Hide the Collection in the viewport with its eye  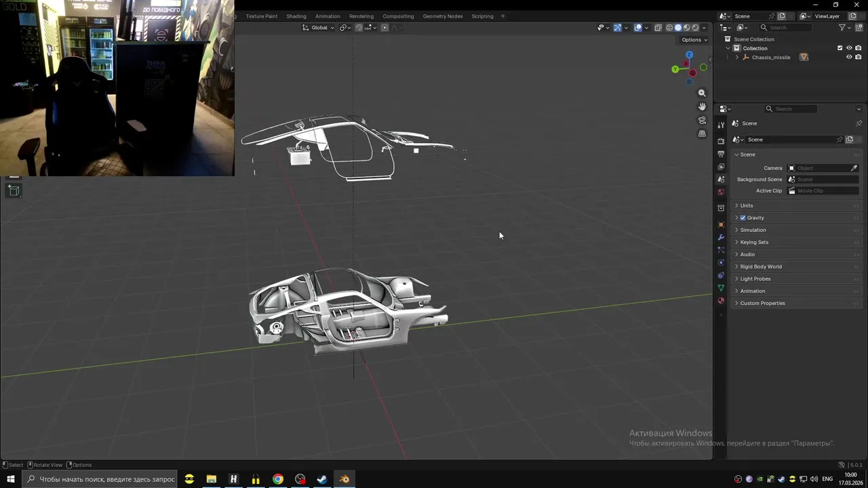coord(849,48)
